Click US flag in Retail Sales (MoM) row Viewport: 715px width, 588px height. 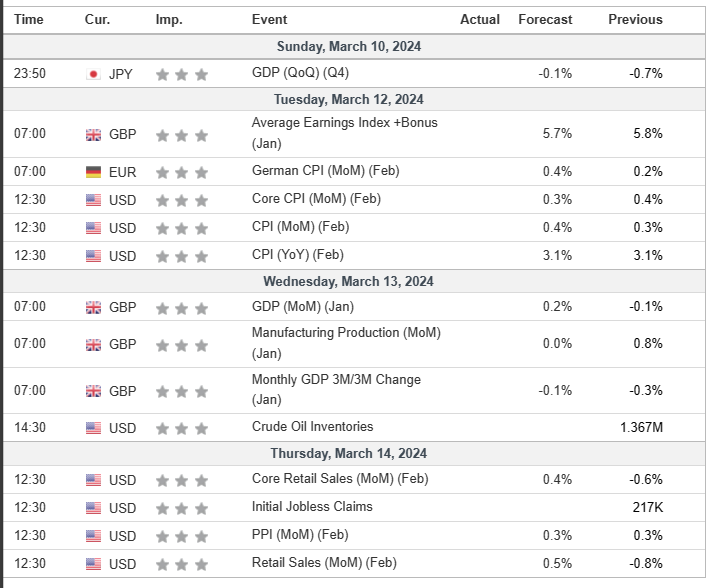click(x=93, y=564)
